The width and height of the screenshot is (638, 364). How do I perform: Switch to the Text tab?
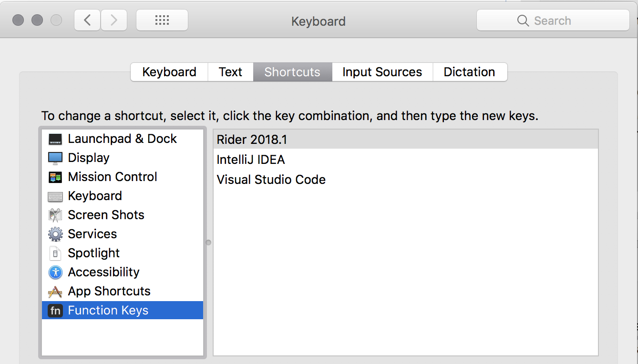tap(230, 71)
